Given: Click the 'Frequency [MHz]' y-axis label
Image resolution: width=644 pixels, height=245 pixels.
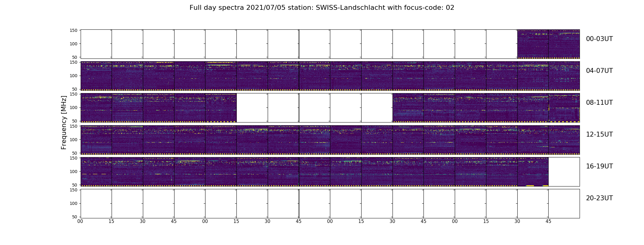Looking at the screenshot, I should coord(64,123).
